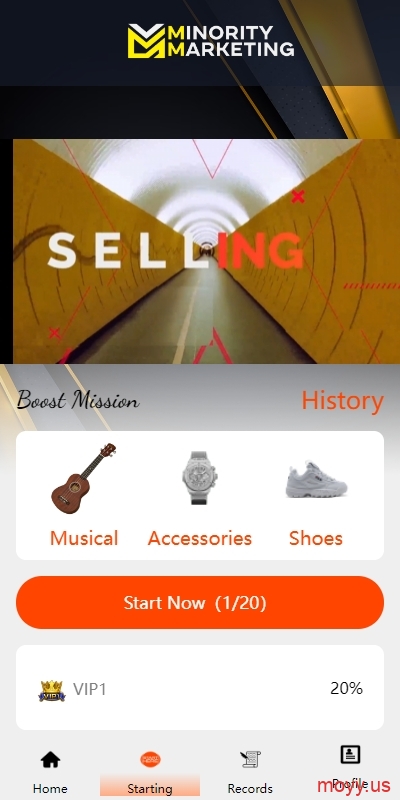
Task: Click the SELLING tunnel banner
Action: (x=206, y=251)
